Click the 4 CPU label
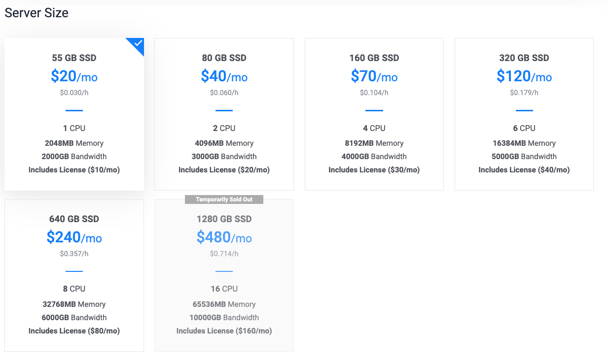This screenshot has width=608, height=364. click(x=374, y=128)
